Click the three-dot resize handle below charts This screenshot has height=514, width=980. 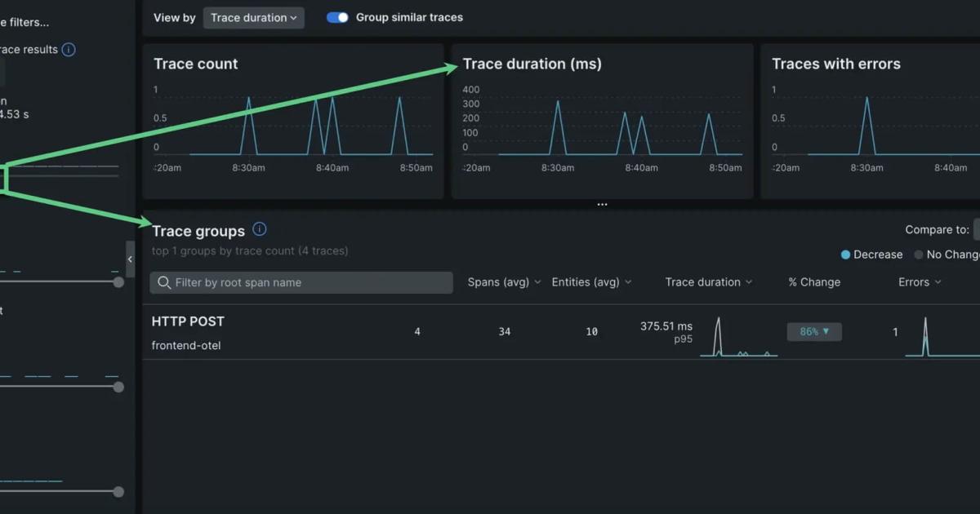603,204
